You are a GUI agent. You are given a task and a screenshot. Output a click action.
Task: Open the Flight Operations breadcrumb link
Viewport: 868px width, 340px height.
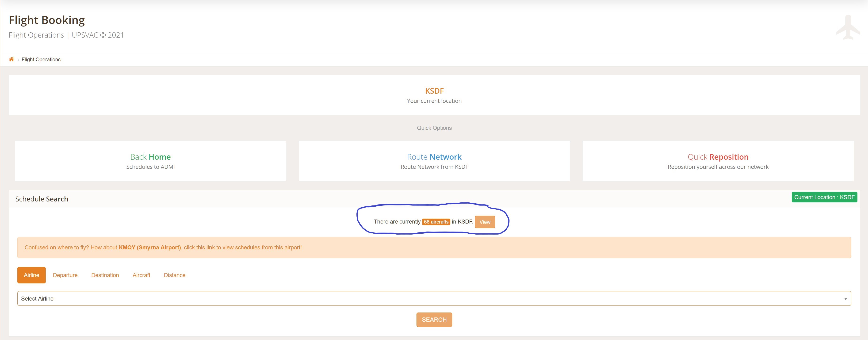pos(41,59)
